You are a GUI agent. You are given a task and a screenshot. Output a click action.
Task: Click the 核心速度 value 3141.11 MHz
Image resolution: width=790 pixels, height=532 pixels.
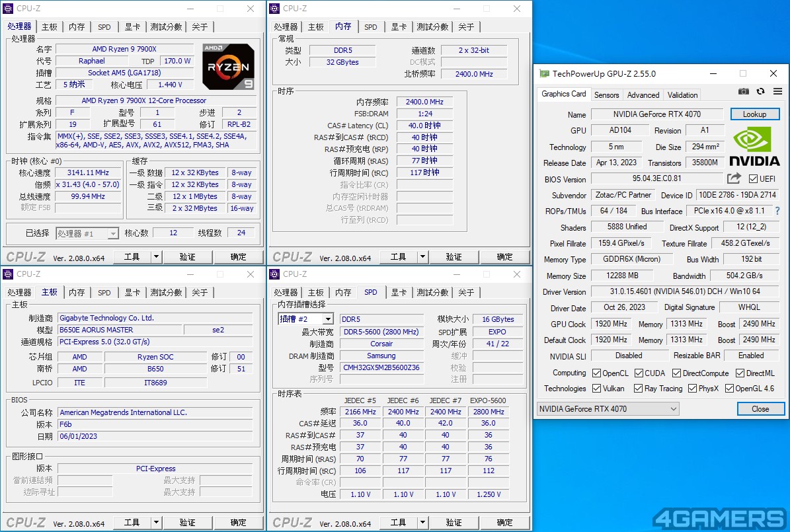[88, 172]
